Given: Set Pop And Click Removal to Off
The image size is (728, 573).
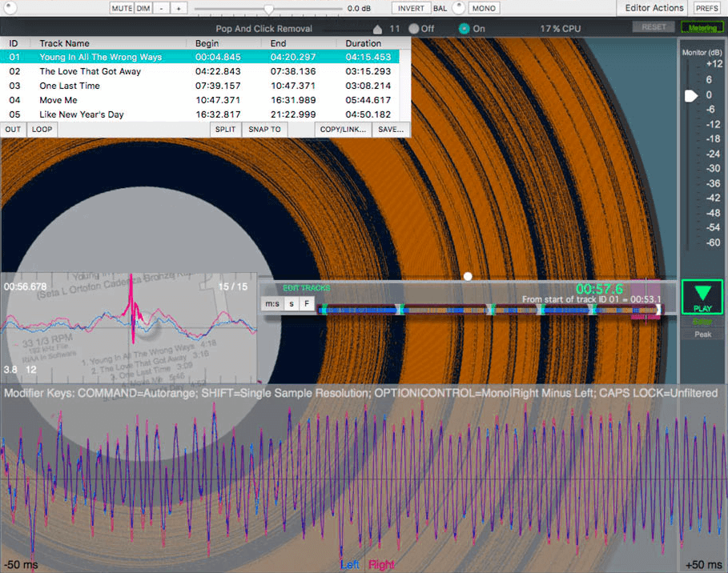Looking at the screenshot, I should tap(414, 29).
